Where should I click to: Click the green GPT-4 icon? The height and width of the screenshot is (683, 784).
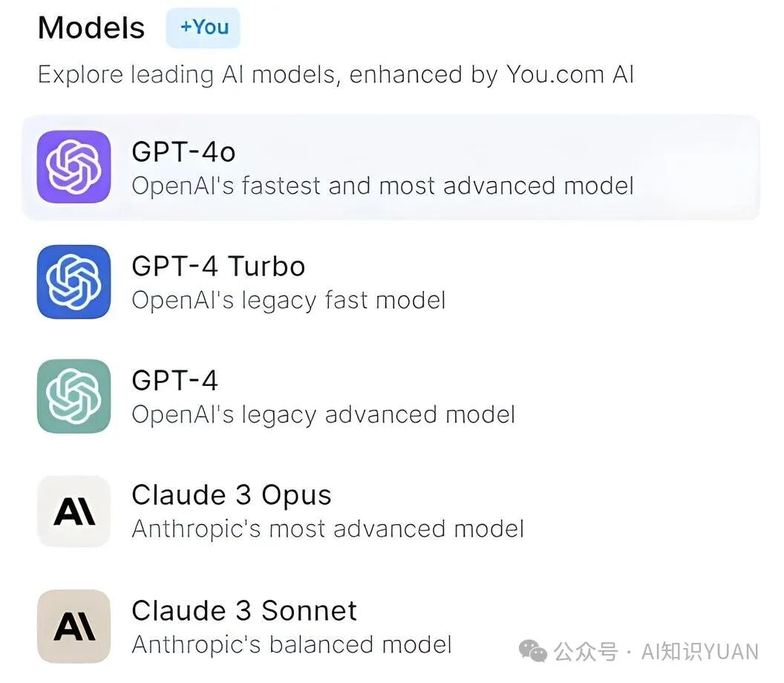(x=74, y=396)
